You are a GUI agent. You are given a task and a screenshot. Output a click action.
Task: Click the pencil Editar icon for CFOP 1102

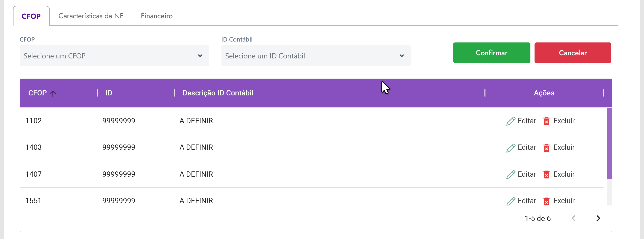tap(511, 121)
